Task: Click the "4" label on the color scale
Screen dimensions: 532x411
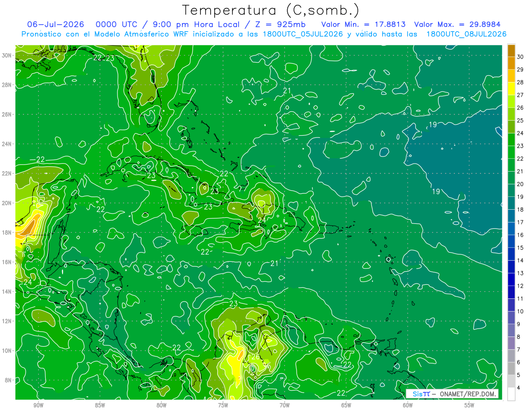Action: (519, 388)
